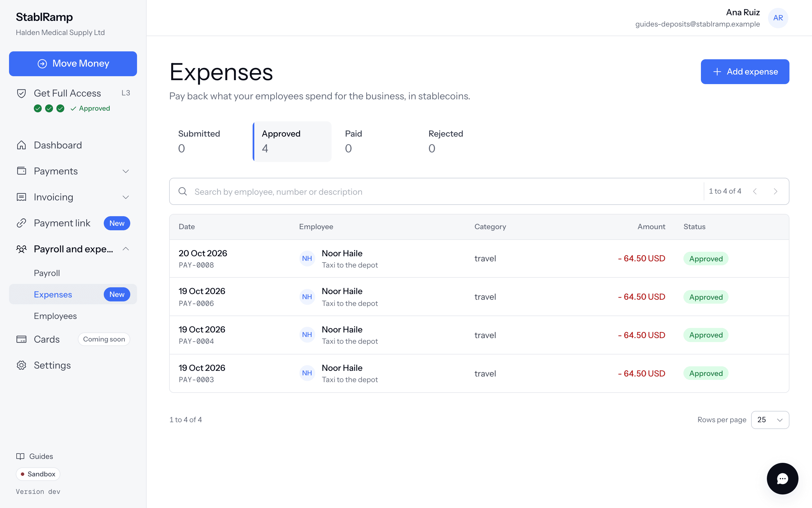Select the Paid tab

[x=375, y=141]
